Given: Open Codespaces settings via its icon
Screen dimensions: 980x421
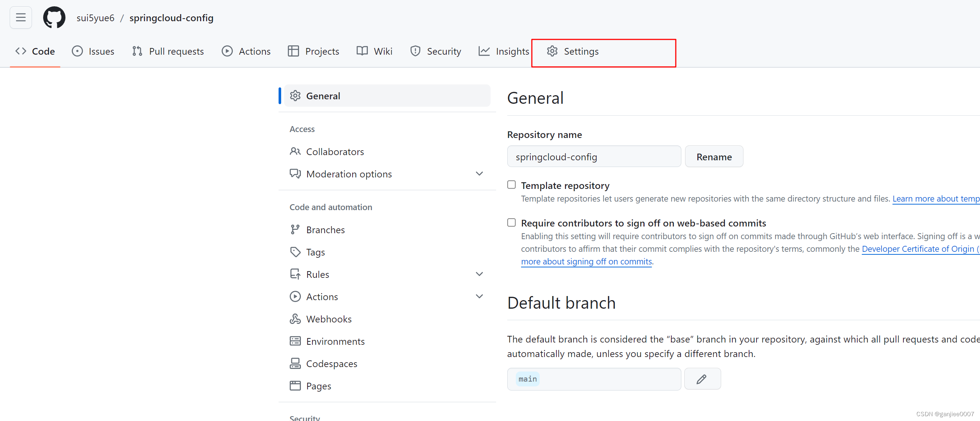Looking at the screenshot, I should click(x=295, y=363).
